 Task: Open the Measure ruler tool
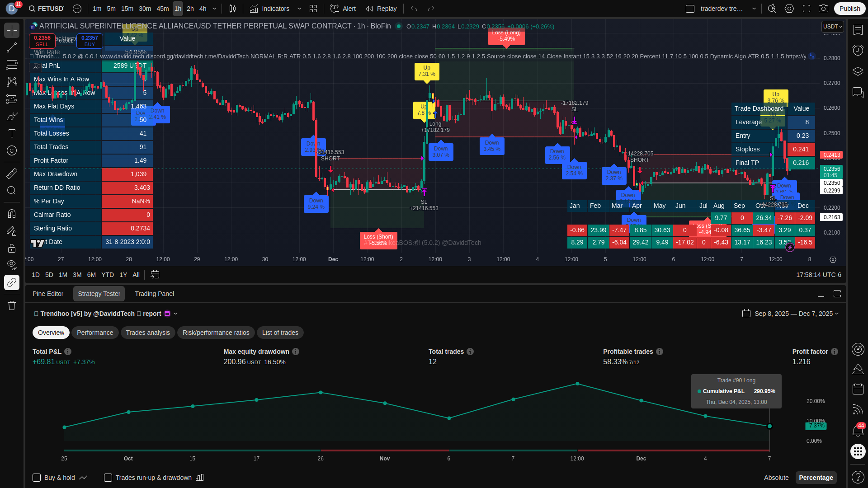(x=12, y=173)
